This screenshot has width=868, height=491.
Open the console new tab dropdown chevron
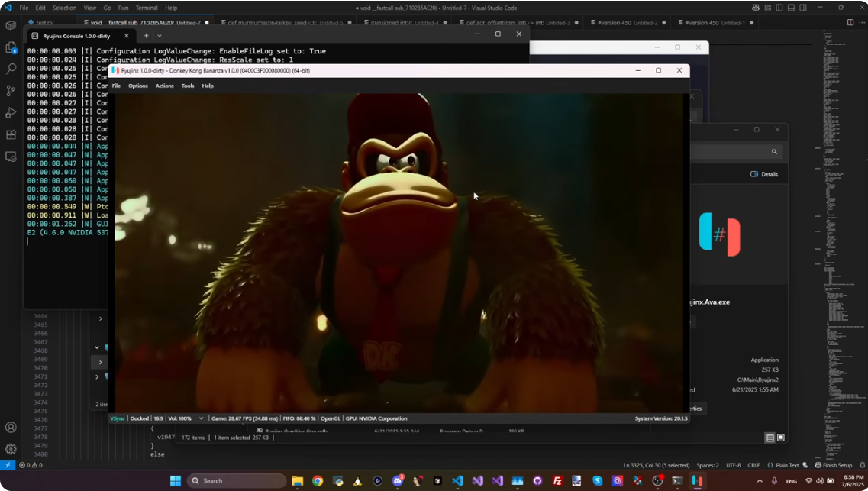tap(160, 35)
